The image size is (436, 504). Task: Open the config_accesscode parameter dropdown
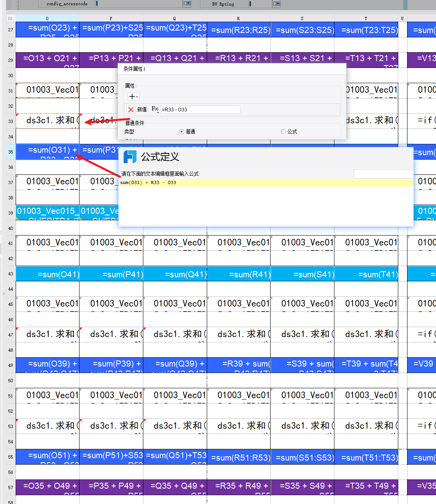(x=187, y=4)
